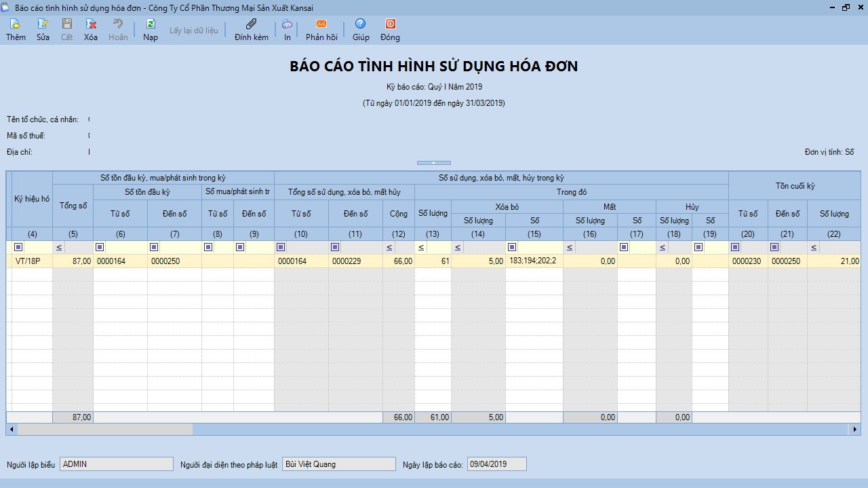This screenshot has width=868, height=488.
Task: Click the Nạp (Reload) toolbar icon
Action: click(151, 24)
